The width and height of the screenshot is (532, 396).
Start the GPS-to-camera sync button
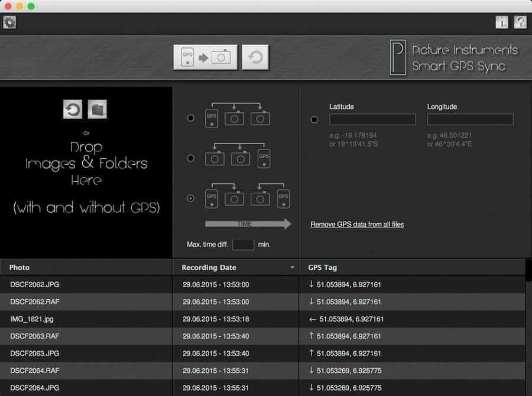click(x=205, y=57)
